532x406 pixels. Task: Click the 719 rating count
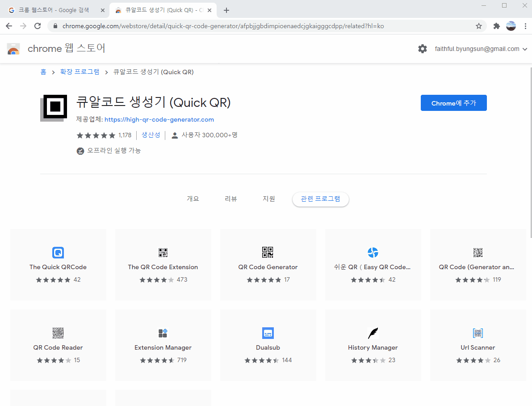click(182, 360)
